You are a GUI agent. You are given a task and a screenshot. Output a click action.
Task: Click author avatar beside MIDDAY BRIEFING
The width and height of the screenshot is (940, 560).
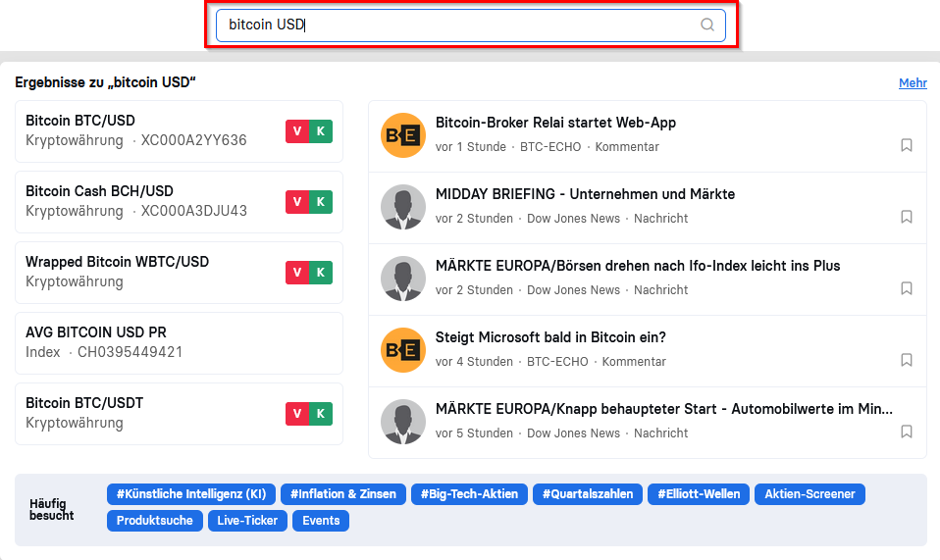403,207
